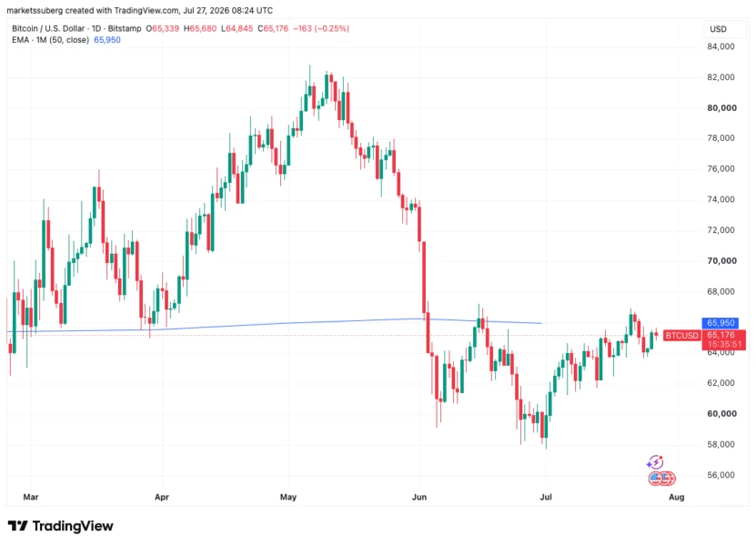Click the closing price C65,176 value
The height and width of the screenshot is (546, 756).
272,28
